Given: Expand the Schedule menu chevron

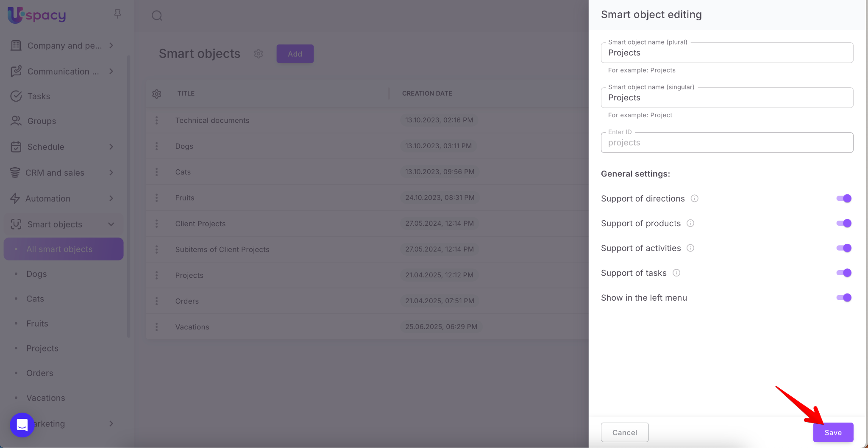Looking at the screenshot, I should (111, 147).
